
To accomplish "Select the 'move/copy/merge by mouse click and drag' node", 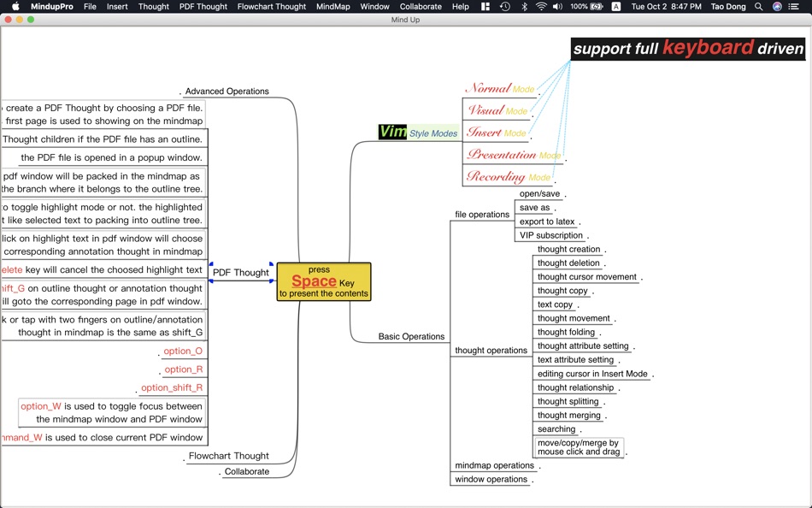I will click(x=579, y=447).
